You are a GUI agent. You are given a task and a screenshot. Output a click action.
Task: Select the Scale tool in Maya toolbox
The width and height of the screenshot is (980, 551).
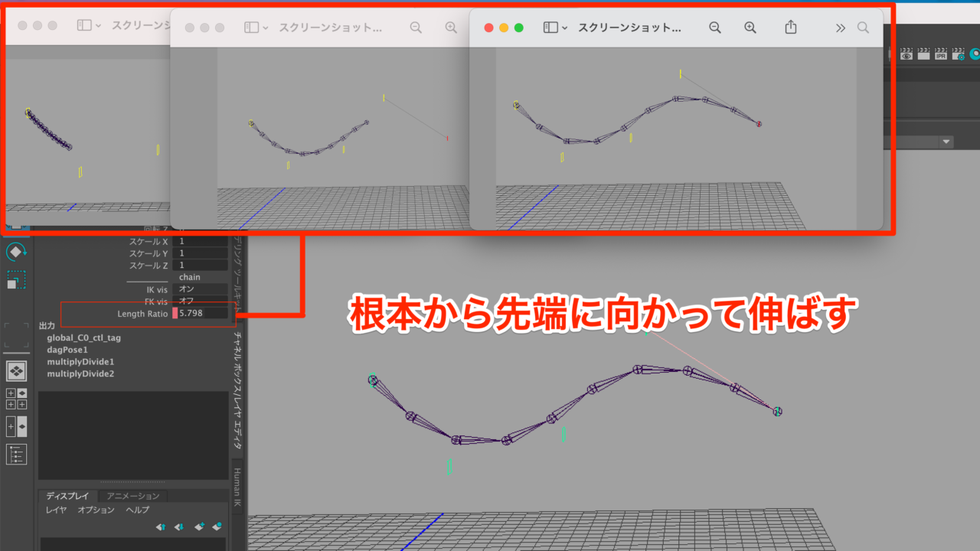pyautogui.click(x=15, y=280)
